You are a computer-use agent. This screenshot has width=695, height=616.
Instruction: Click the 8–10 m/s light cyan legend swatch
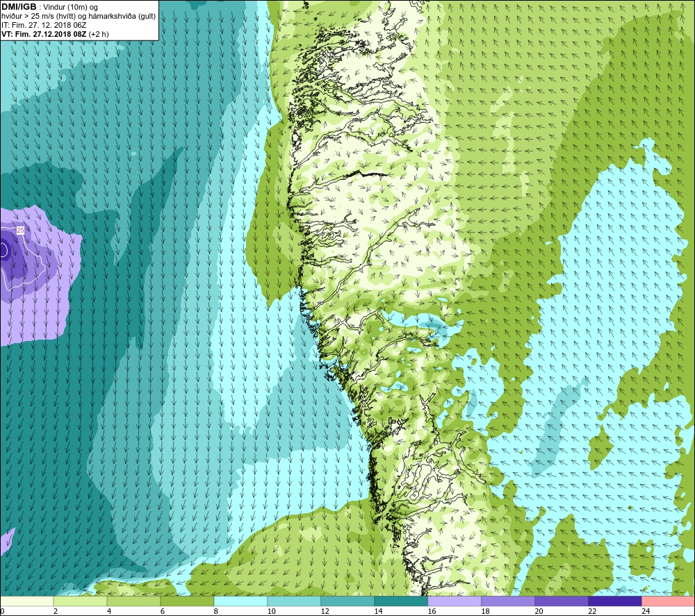pos(240,601)
